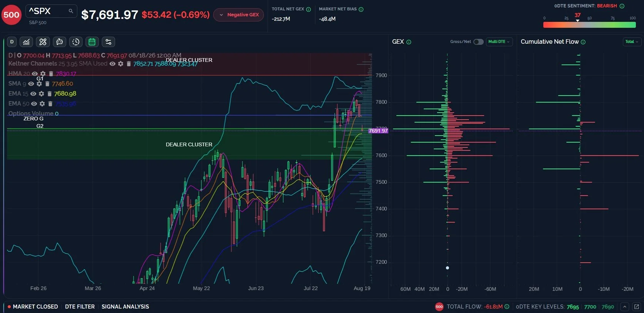Click the search magnifier in ticker box
The image size is (644, 313).
[71, 11]
